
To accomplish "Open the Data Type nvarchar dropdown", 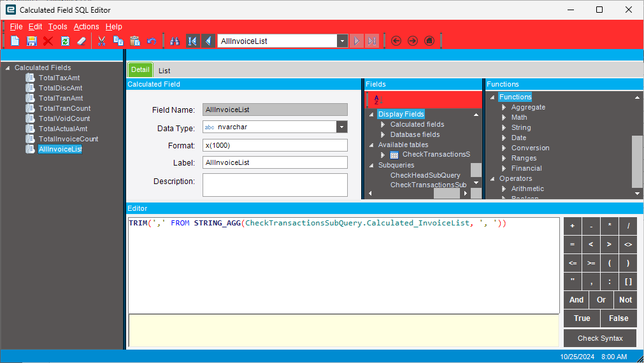I will (341, 127).
